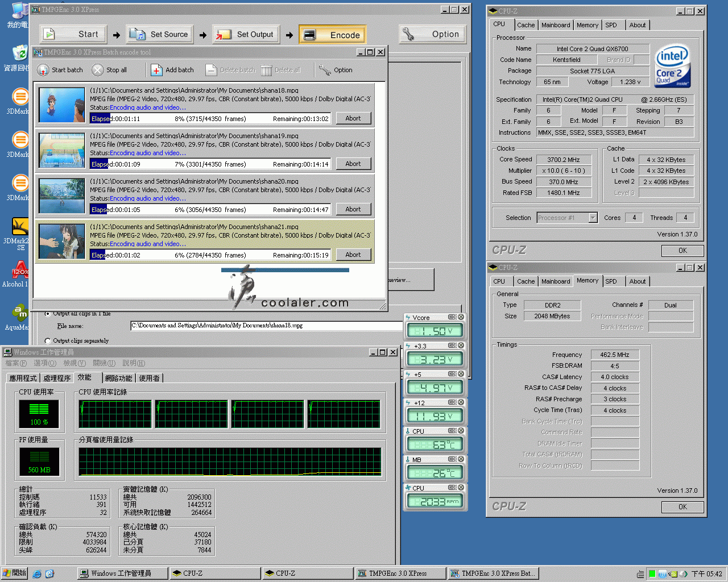
Task: Open Set Source in TMPGEnc main toolbar
Action: click(x=159, y=34)
